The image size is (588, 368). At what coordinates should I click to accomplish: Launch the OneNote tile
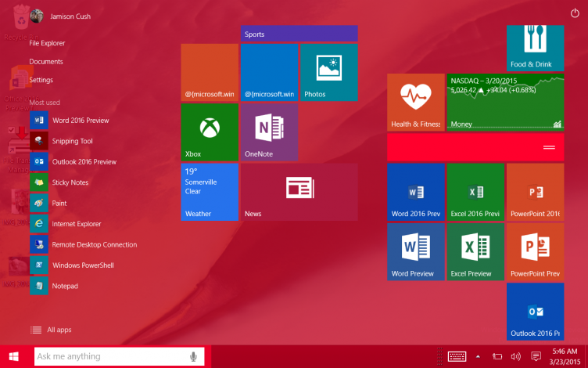[x=268, y=132]
